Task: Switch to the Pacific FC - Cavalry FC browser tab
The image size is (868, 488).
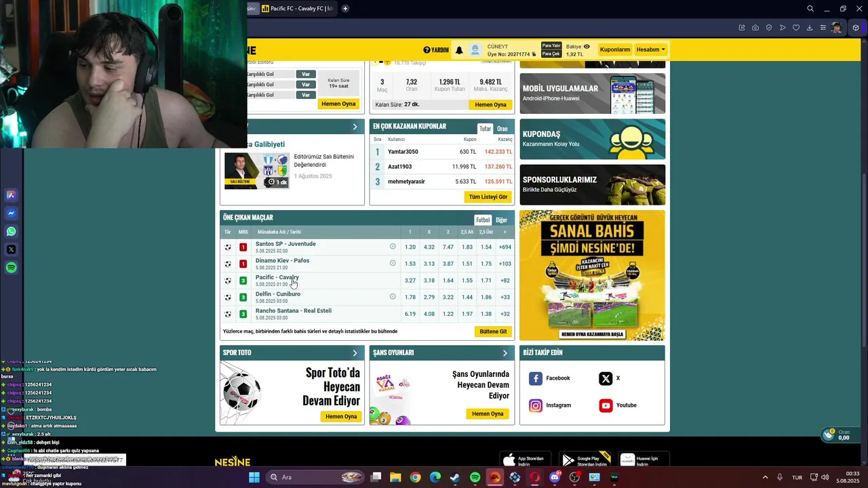Action: [298, 9]
